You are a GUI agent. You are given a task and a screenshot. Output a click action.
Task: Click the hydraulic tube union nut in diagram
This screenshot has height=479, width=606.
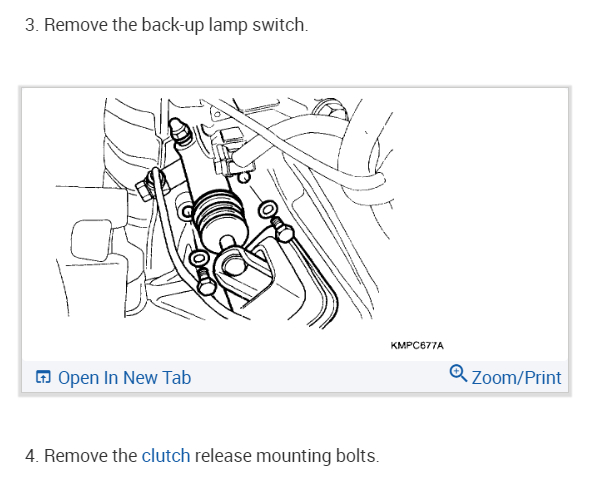click(x=147, y=188)
